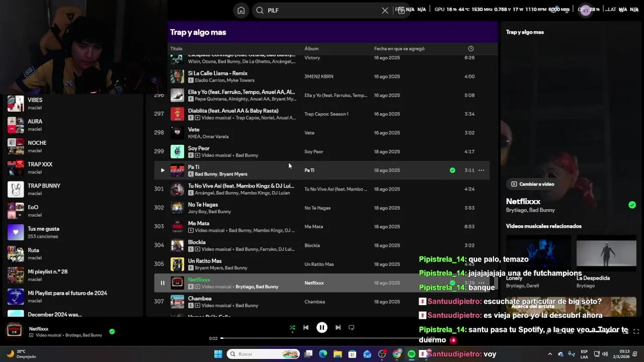Sort by duration clock icon

pyautogui.click(x=470, y=49)
